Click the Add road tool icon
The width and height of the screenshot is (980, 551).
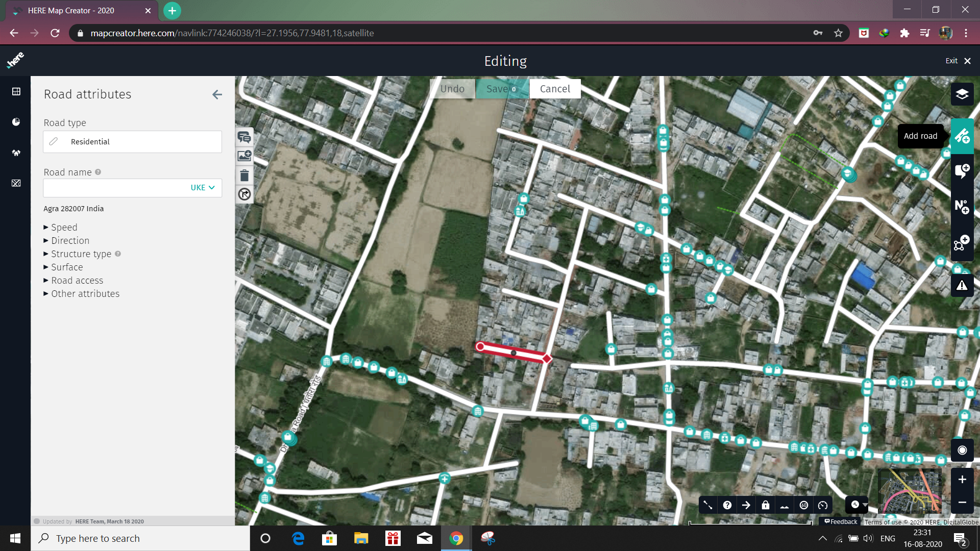click(962, 136)
